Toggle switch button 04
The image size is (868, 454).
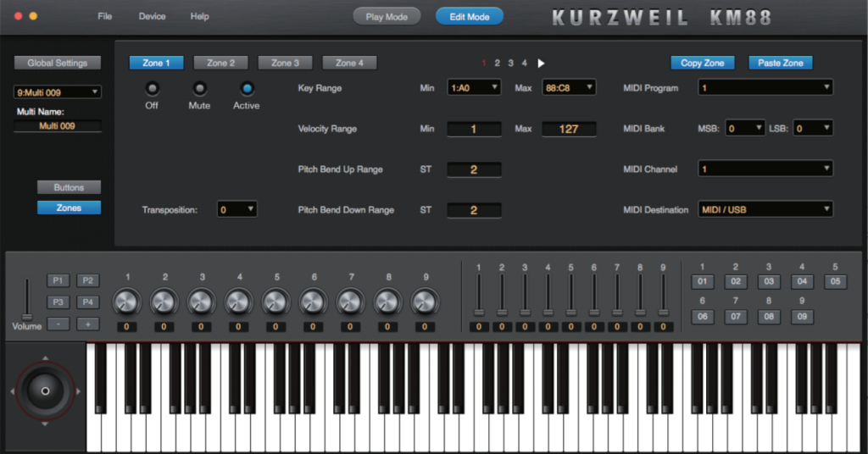point(802,281)
